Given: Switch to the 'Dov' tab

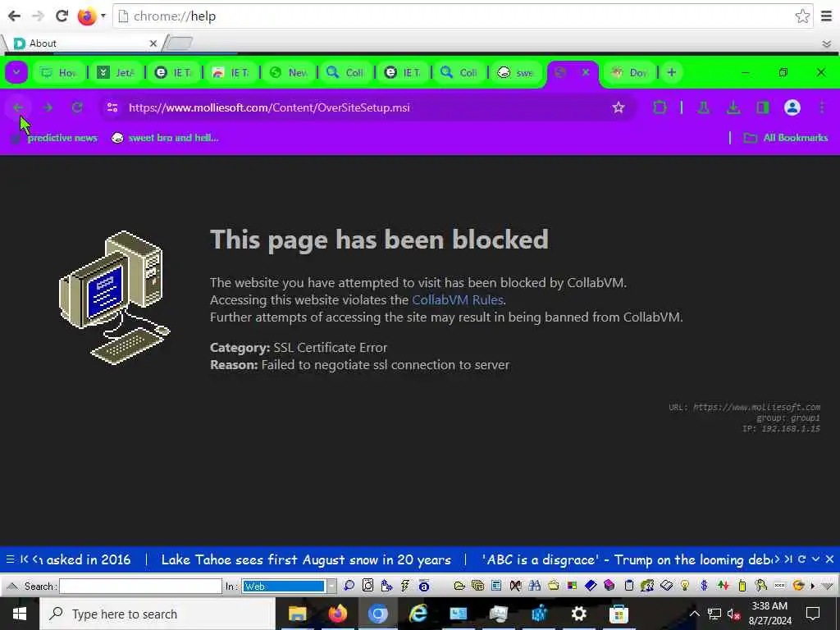Looking at the screenshot, I should pyautogui.click(x=631, y=73).
